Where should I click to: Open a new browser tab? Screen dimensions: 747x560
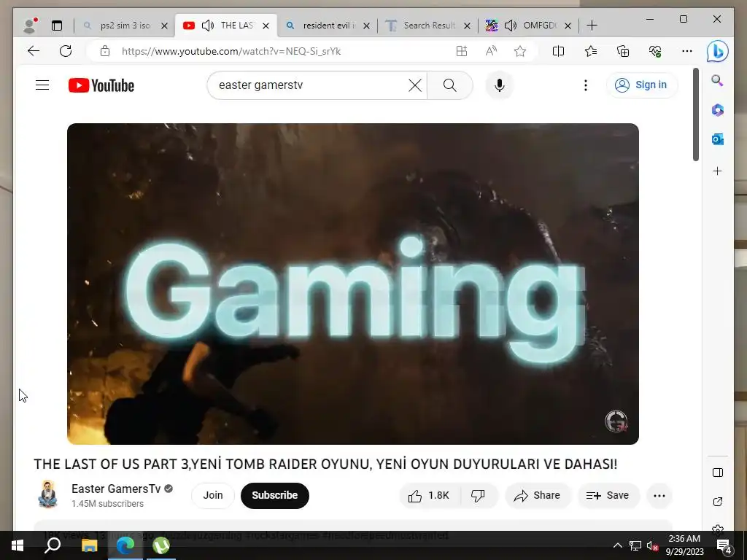point(592,26)
